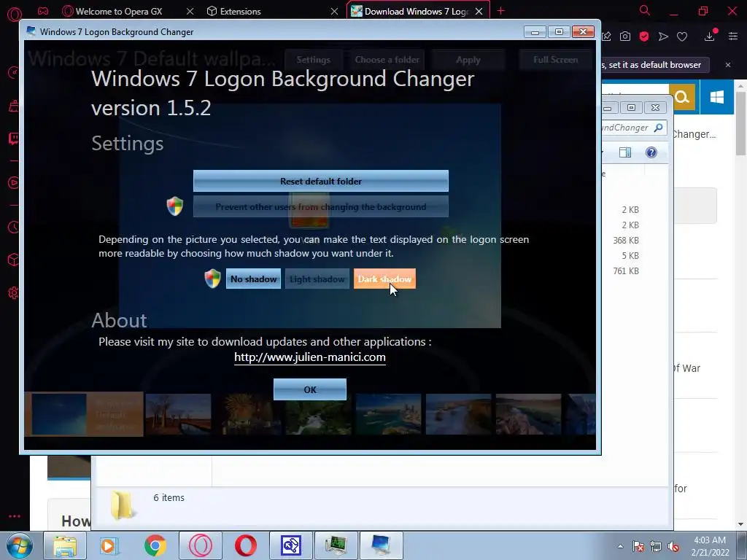The height and width of the screenshot is (560, 747).
Task: Click Prevent other users from changing background
Action: tap(321, 206)
